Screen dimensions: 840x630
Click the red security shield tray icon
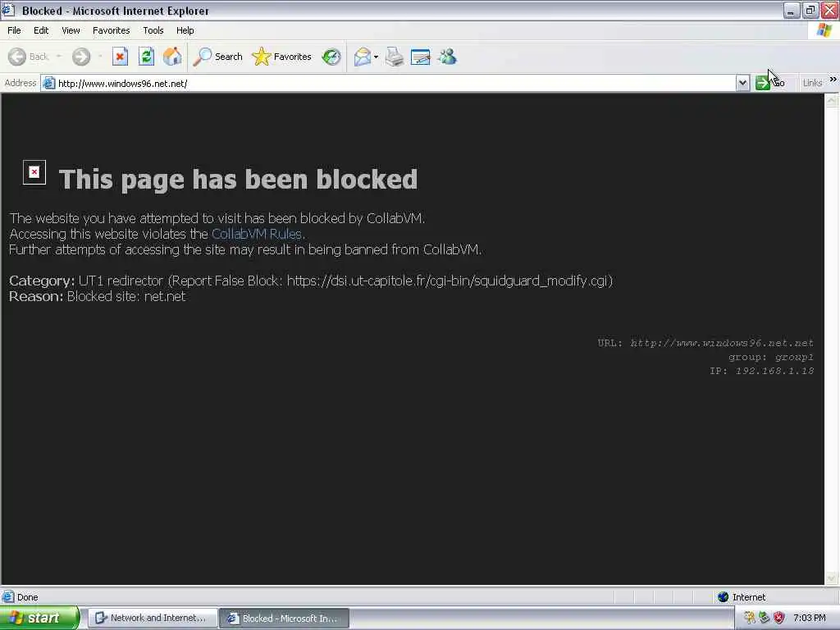[779, 618]
